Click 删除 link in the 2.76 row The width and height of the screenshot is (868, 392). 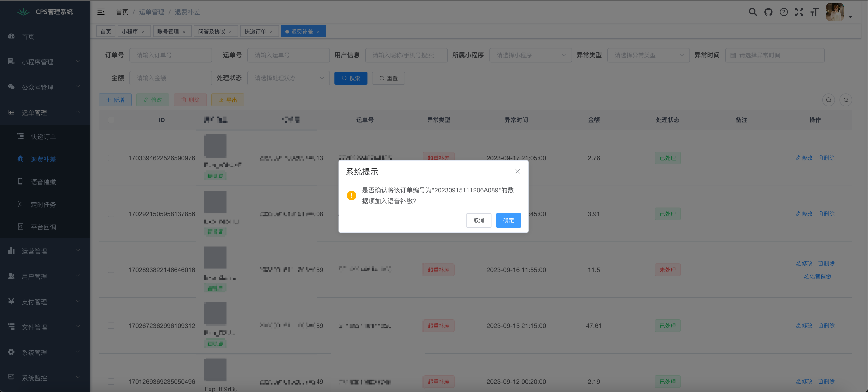[x=827, y=158]
